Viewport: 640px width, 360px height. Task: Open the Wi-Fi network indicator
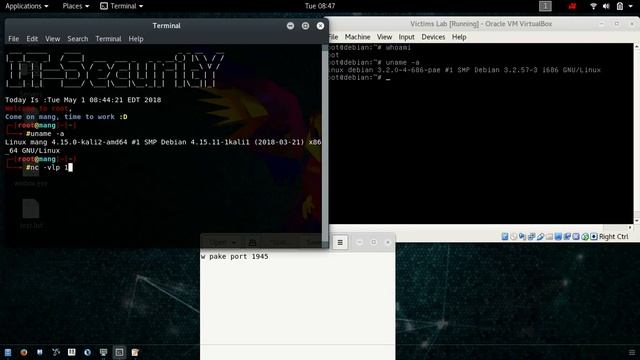[593, 6]
